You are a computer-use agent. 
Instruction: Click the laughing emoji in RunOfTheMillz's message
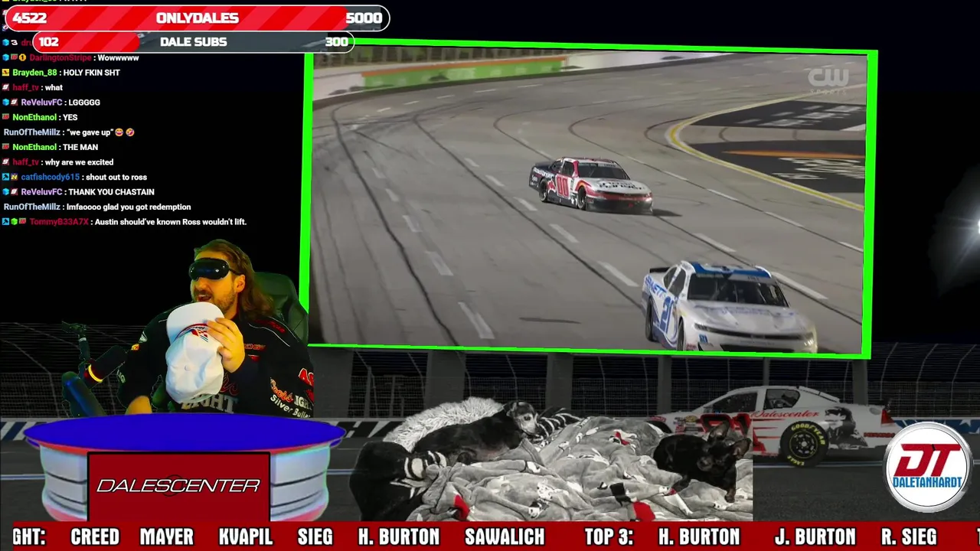click(x=119, y=132)
